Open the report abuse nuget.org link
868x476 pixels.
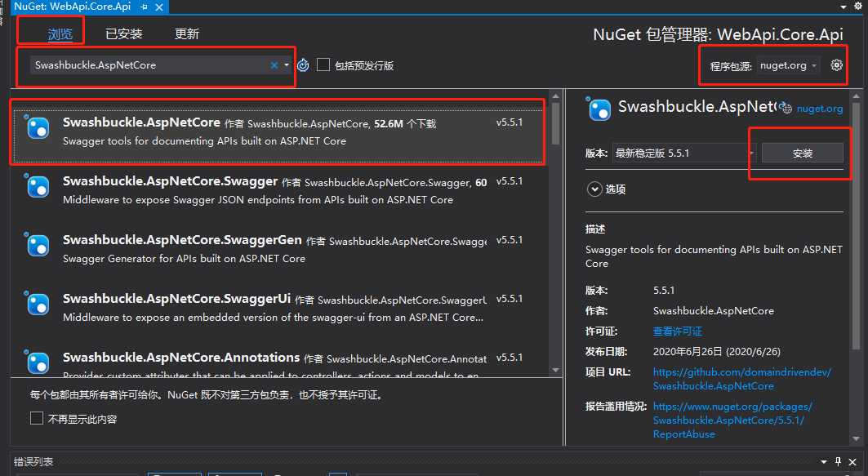732,420
